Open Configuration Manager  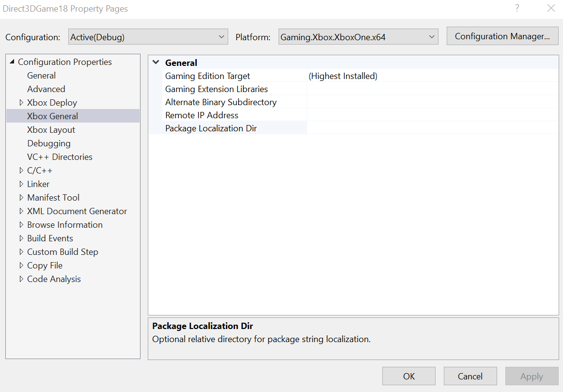click(502, 36)
